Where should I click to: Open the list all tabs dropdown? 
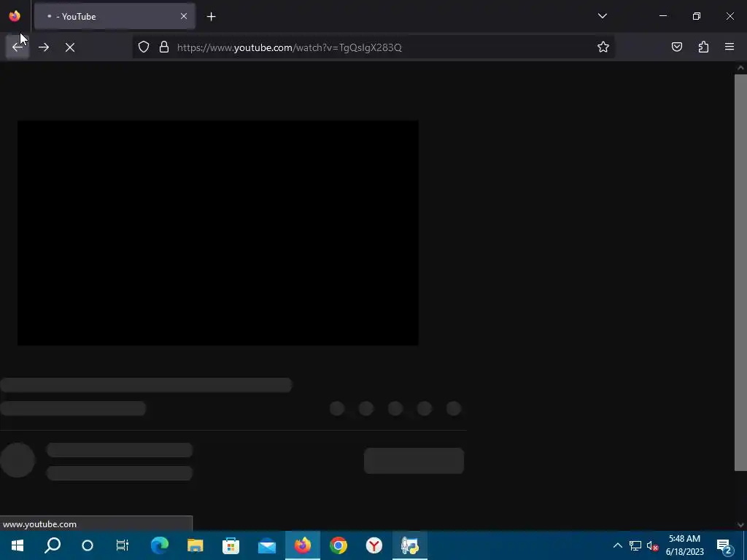point(602,16)
